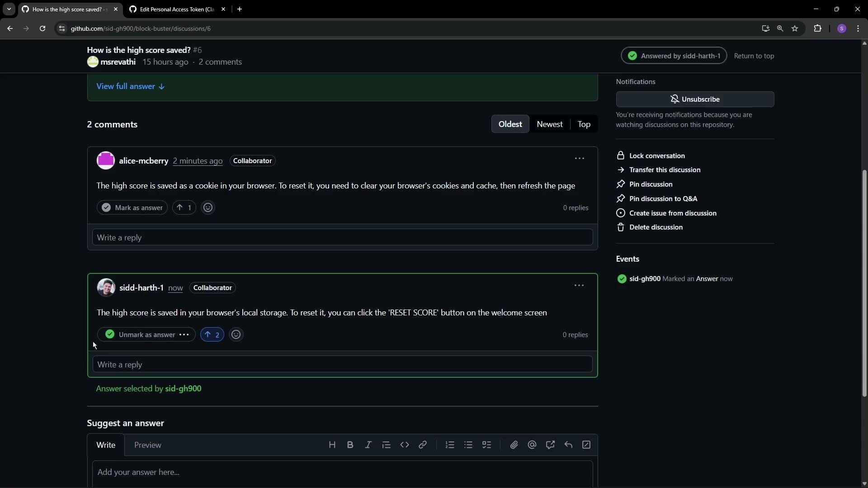Unmark sidd-harth-1's comment as answer

(141, 335)
